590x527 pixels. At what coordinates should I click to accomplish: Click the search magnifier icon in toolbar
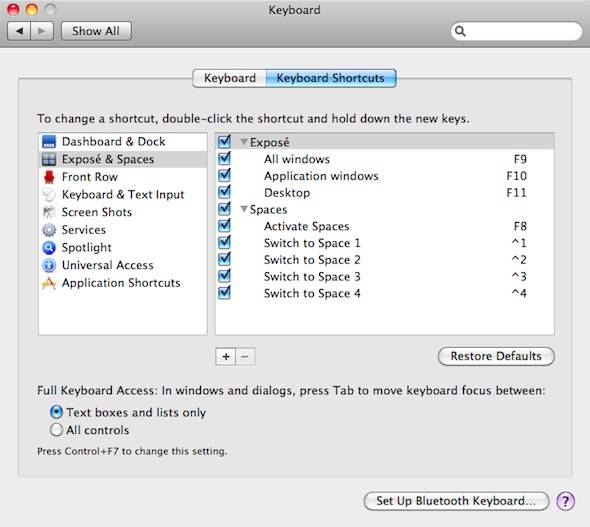click(460, 31)
